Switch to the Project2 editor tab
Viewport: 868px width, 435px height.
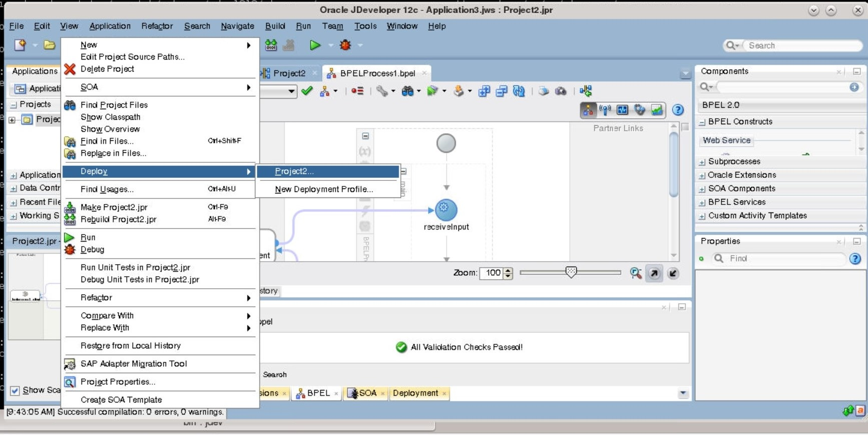tap(289, 73)
